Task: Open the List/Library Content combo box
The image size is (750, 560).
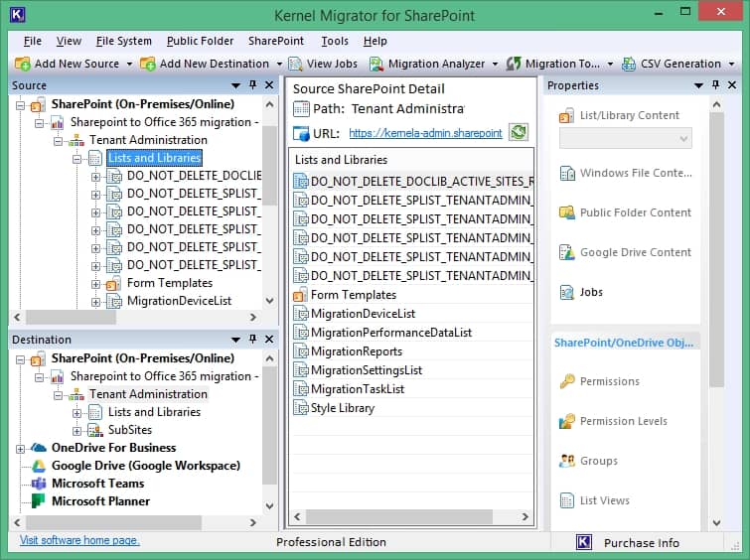Action: [x=626, y=139]
